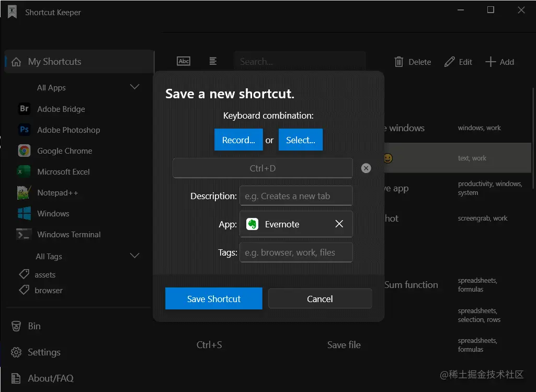This screenshot has height=392, width=536.
Task: Open About/FAQ page label
Action: click(51, 378)
